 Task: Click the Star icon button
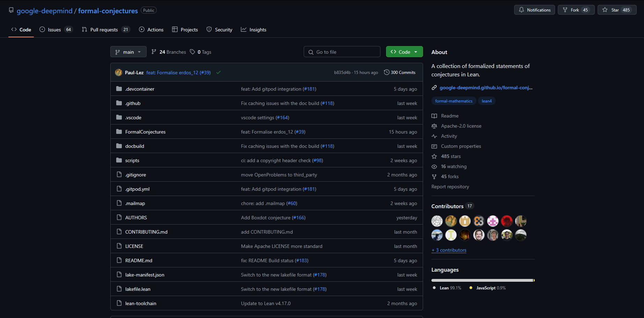605,10
